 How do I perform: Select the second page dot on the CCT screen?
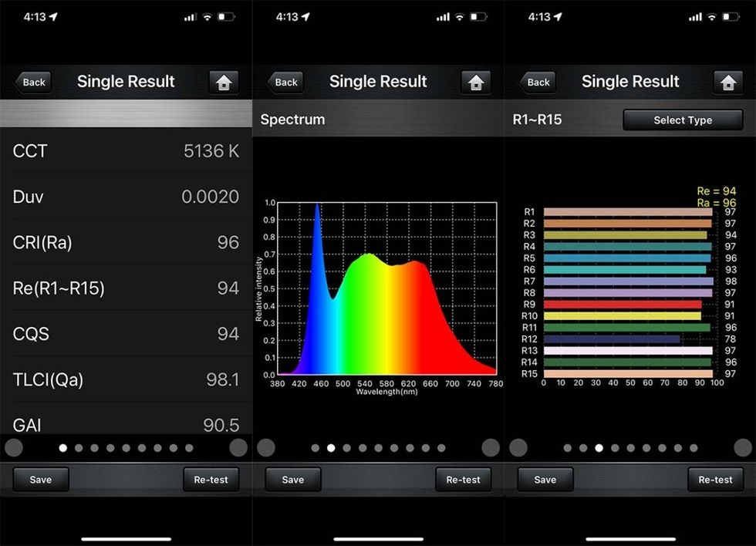(79, 448)
